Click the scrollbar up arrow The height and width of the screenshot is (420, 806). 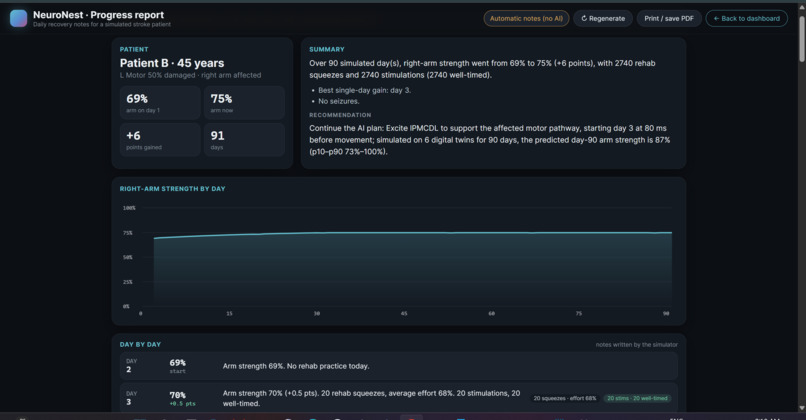click(802, 7)
